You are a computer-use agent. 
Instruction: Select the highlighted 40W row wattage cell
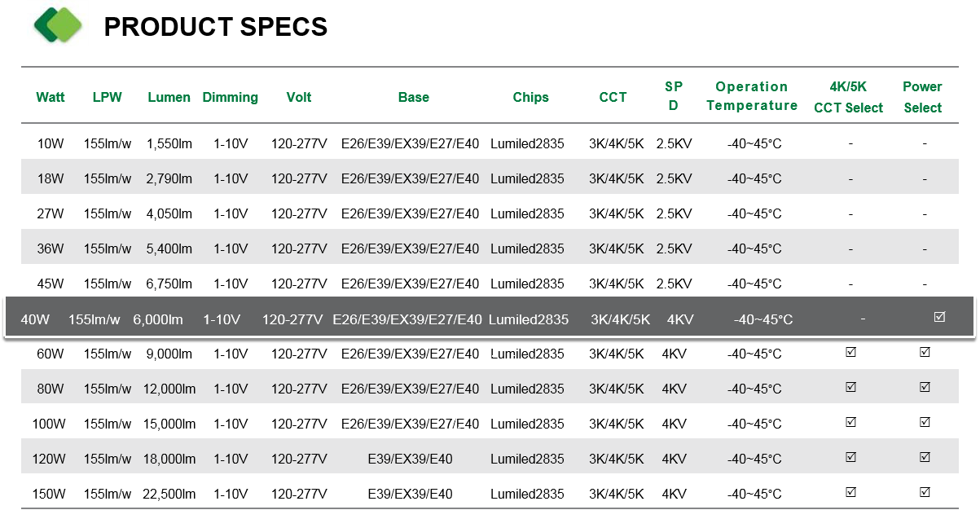(35, 319)
